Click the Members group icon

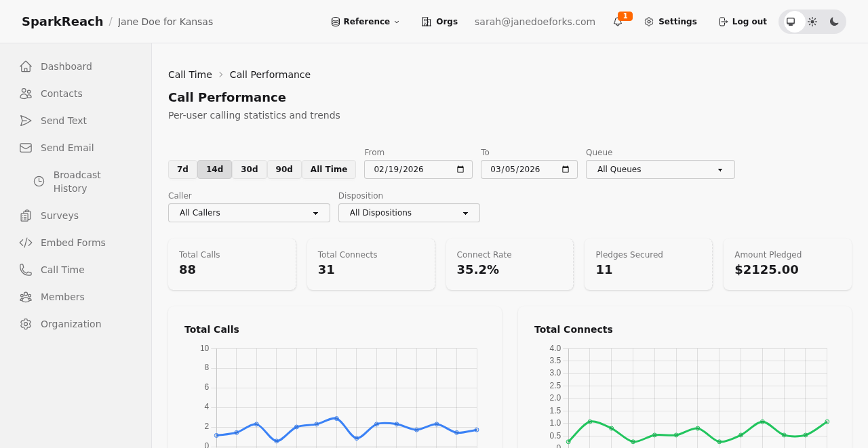click(26, 297)
